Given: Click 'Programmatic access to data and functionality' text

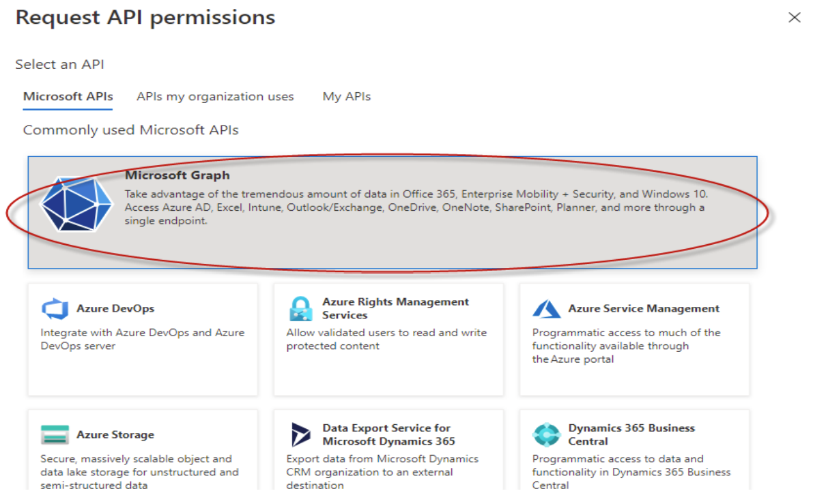Looking at the screenshot, I should point(631,472).
